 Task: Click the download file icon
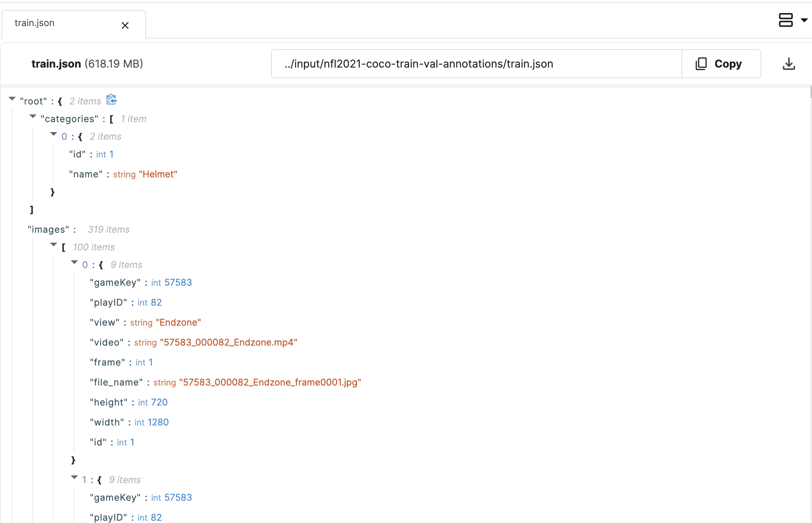click(x=789, y=64)
